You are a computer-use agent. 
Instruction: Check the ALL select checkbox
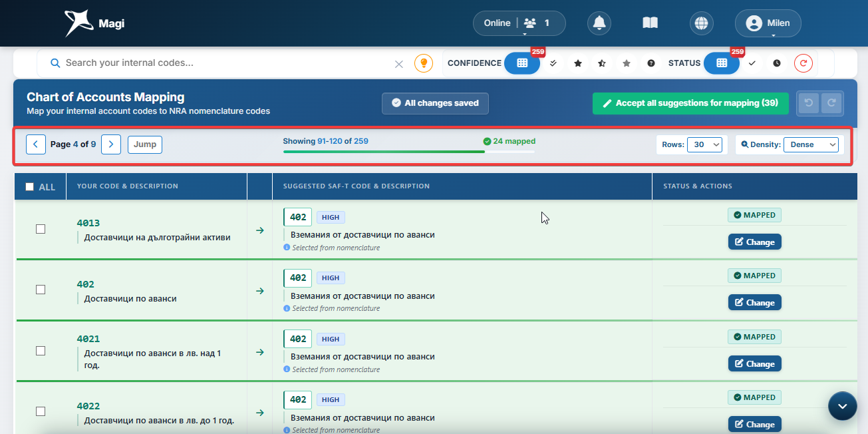point(29,187)
